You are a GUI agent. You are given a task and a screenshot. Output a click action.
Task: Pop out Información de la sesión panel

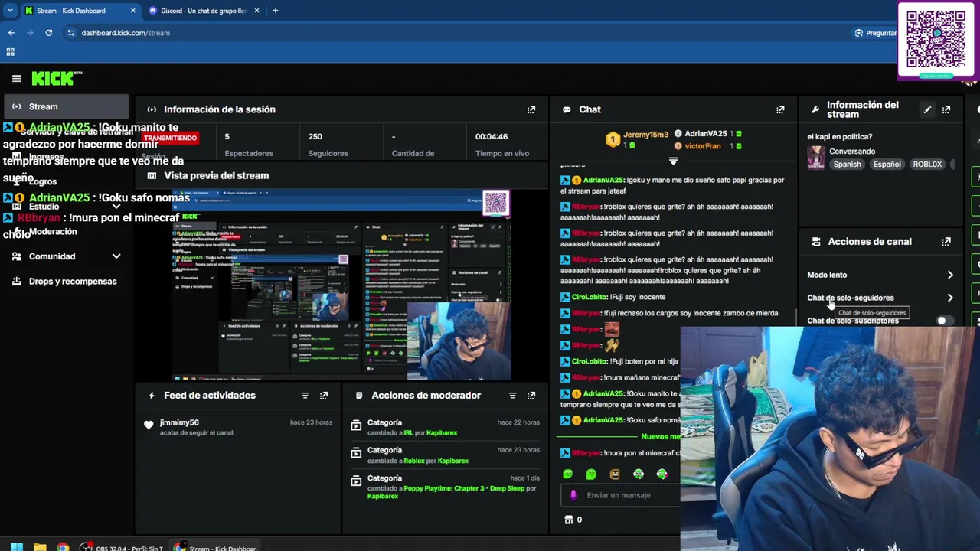[531, 109]
